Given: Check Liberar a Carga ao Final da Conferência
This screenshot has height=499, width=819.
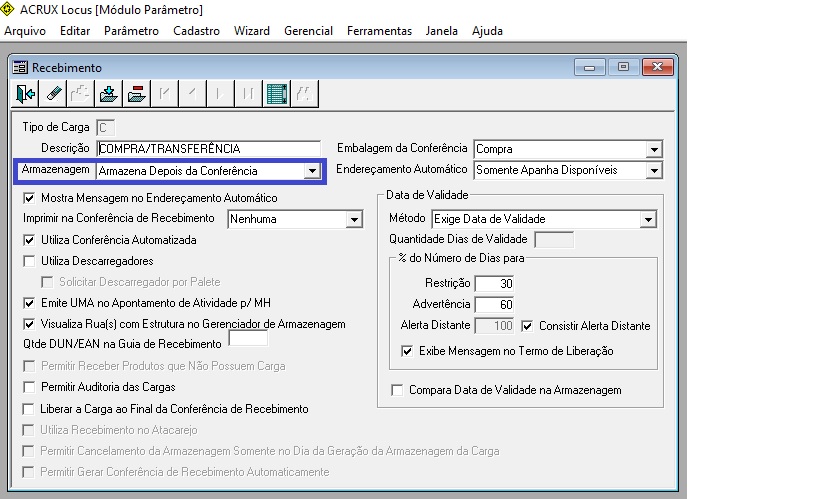Looking at the screenshot, I should (28, 409).
